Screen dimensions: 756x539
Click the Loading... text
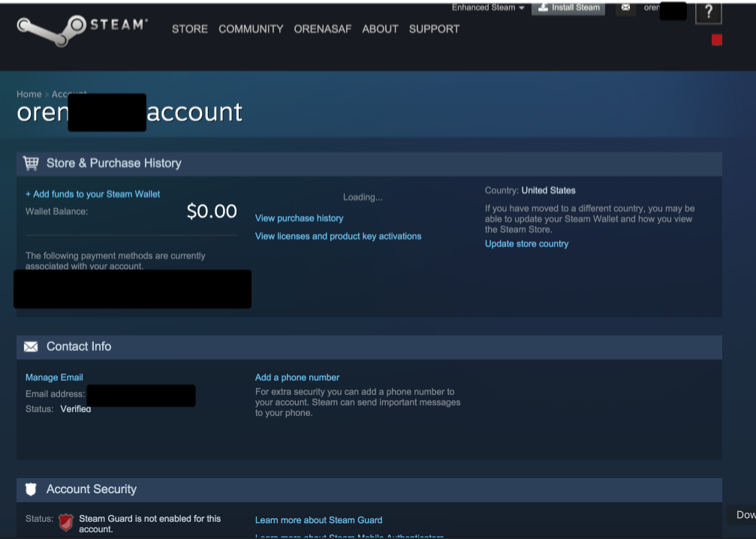363,197
